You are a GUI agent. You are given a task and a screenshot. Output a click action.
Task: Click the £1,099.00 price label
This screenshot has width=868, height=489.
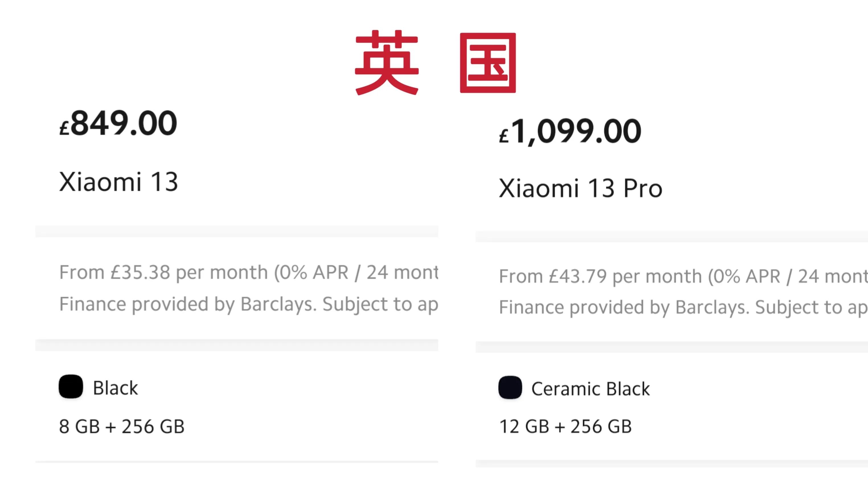(x=569, y=131)
